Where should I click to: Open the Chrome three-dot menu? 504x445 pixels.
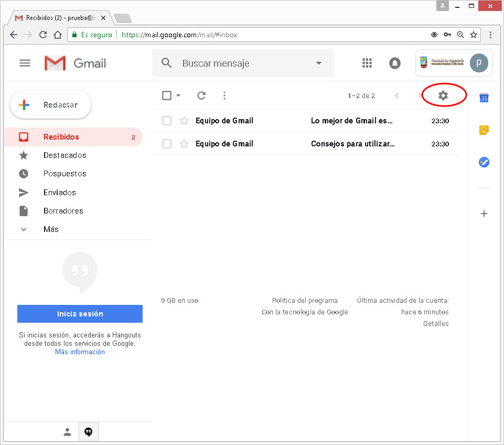pyautogui.click(x=490, y=35)
